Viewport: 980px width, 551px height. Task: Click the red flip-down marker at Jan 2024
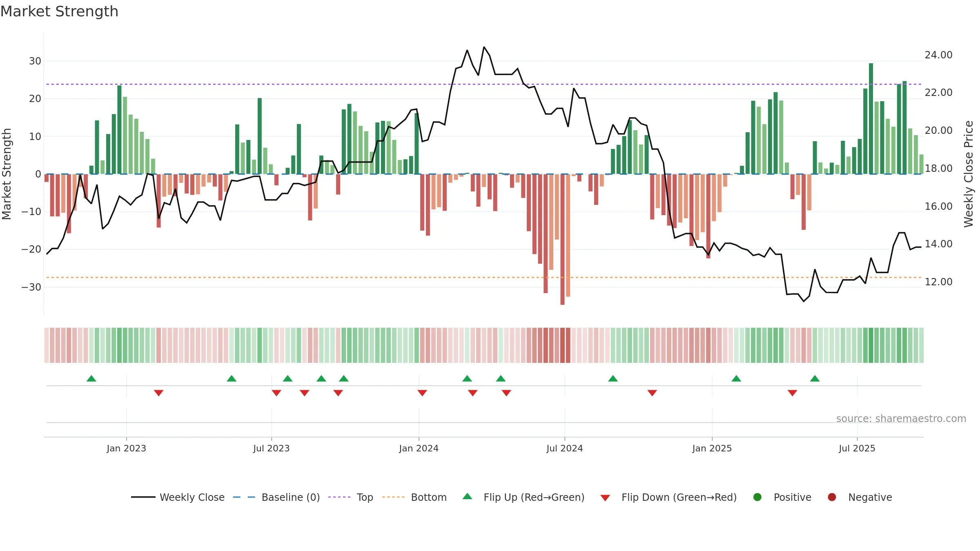click(x=422, y=393)
